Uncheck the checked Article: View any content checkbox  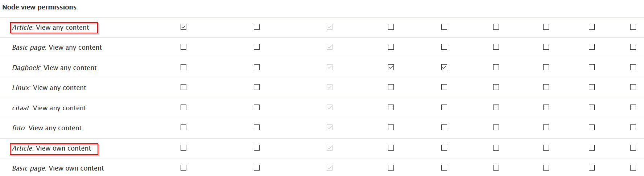pyautogui.click(x=183, y=27)
